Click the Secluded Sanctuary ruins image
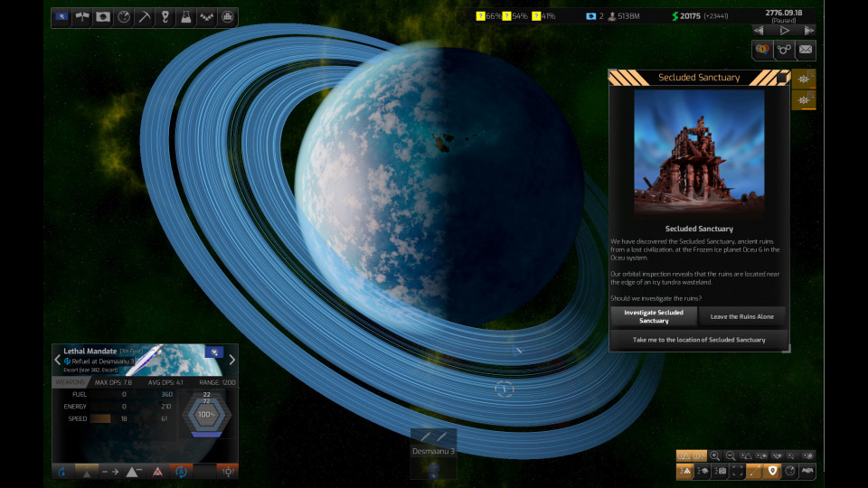 (699, 152)
